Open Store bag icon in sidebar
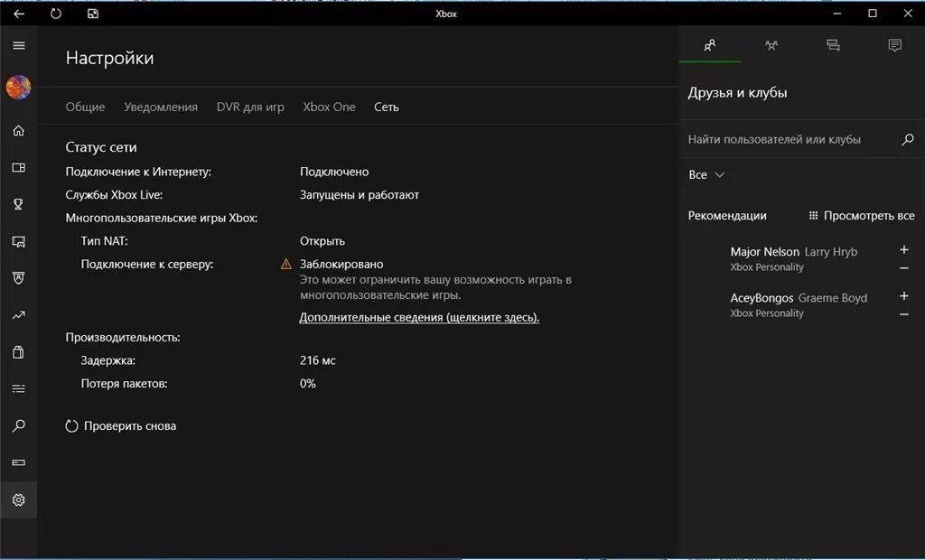The height and width of the screenshot is (560, 925). [19, 352]
